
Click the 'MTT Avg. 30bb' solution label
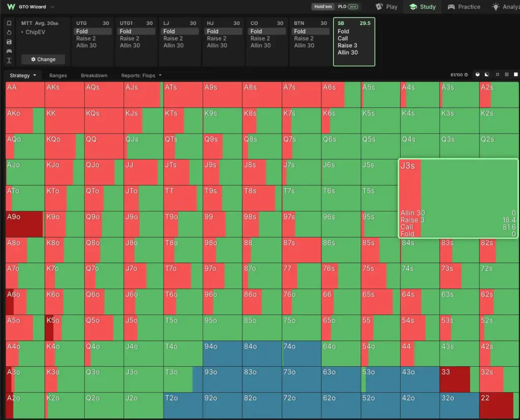(x=40, y=23)
